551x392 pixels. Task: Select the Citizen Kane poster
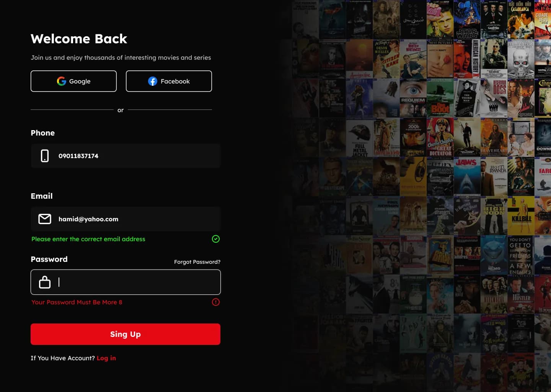coord(386,59)
